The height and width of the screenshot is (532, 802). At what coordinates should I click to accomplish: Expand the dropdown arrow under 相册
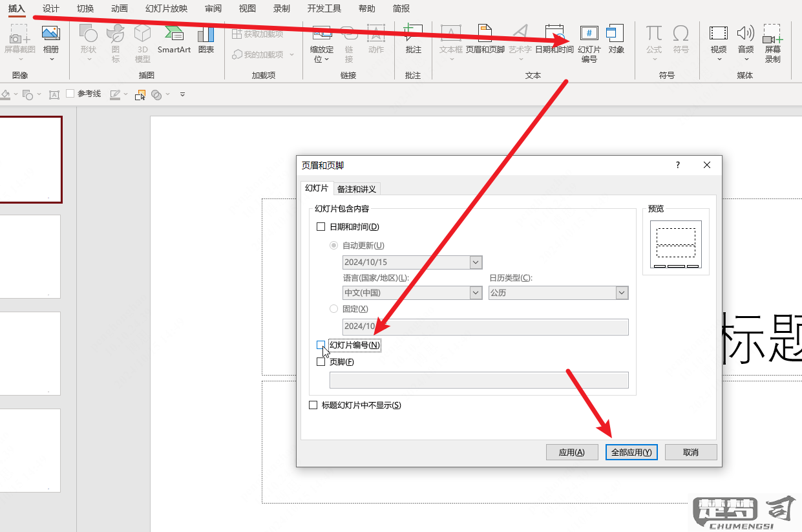pyautogui.click(x=51, y=59)
